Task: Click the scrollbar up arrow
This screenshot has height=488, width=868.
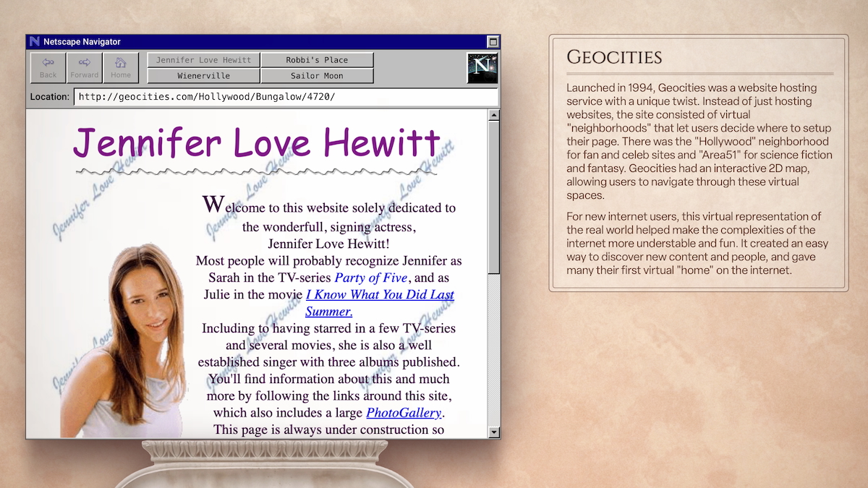Action: (x=494, y=115)
